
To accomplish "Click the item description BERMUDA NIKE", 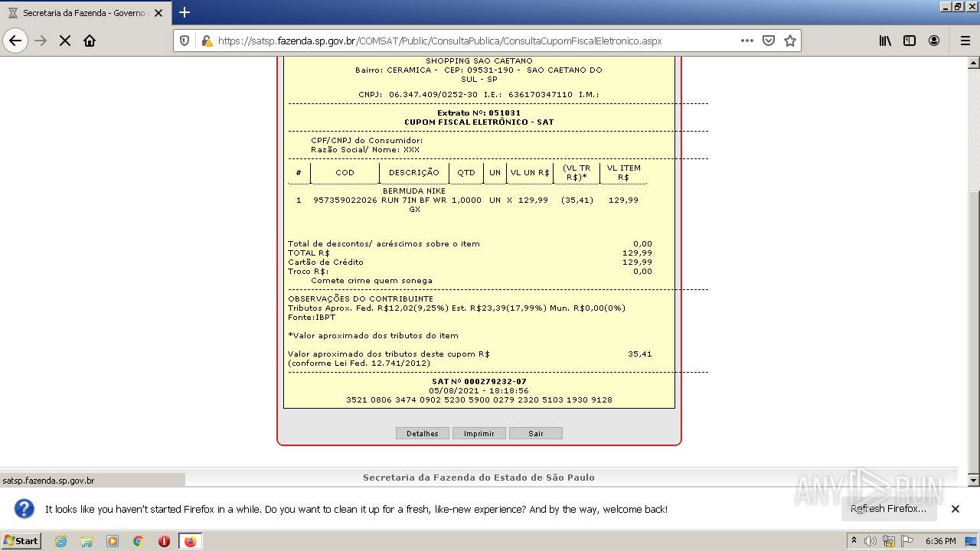I will click(x=414, y=191).
